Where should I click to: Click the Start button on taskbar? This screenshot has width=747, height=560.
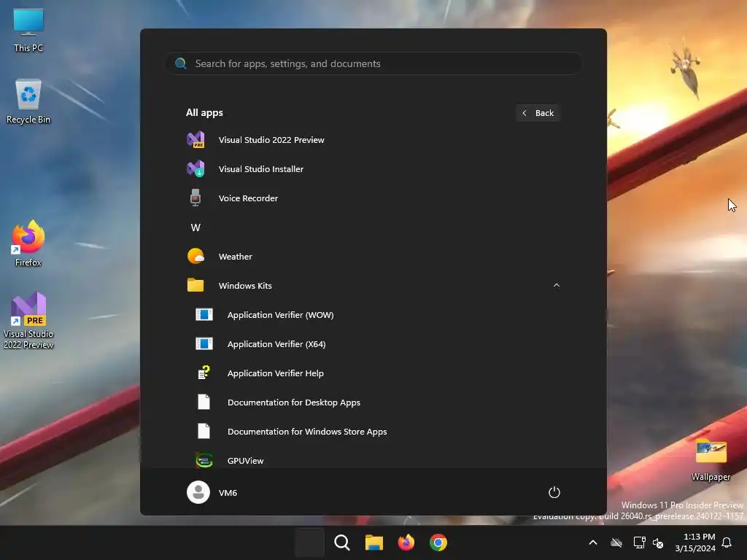[309, 542]
